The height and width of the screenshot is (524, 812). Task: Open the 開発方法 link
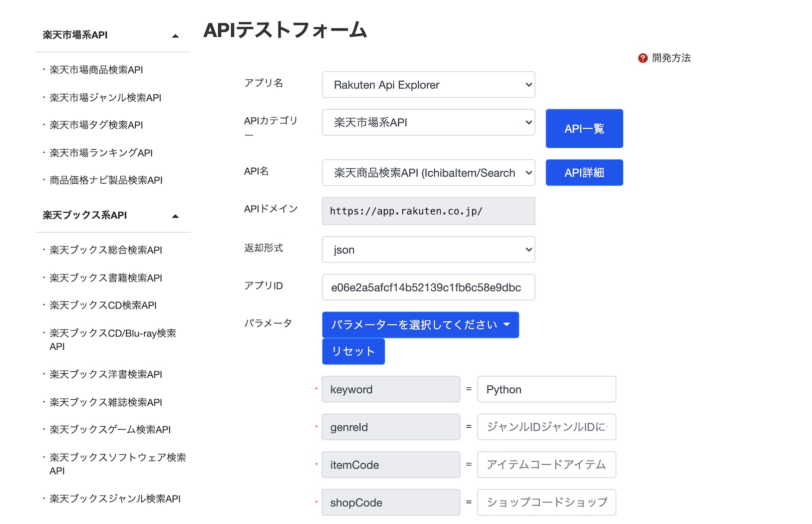(x=671, y=58)
